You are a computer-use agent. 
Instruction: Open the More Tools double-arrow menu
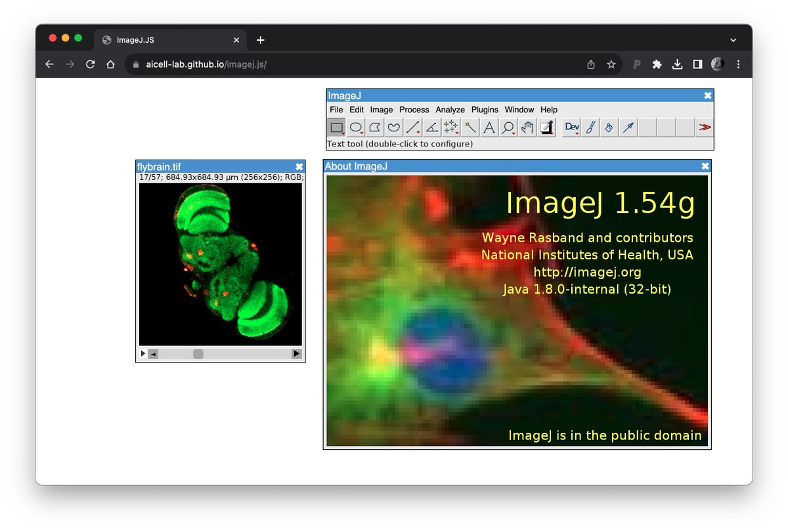tap(705, 127)
